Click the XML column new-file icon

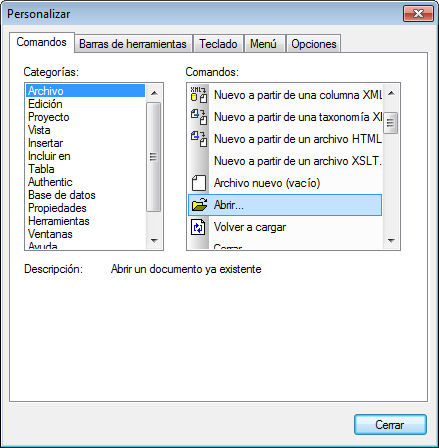(x=199, y=95)
